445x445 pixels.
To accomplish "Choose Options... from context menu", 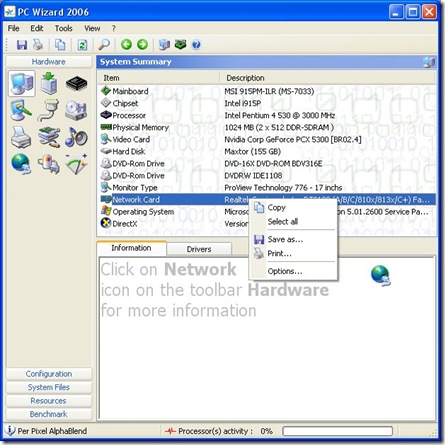I will 293,271.
